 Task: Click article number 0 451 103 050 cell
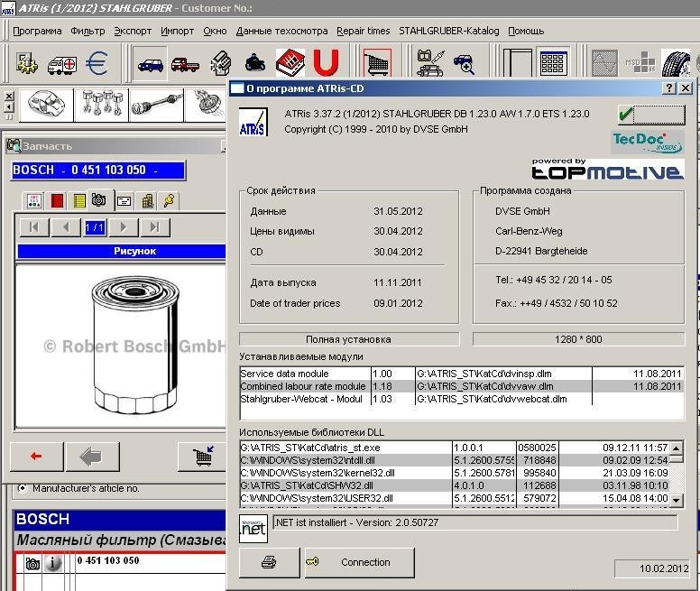coord(108,560)
